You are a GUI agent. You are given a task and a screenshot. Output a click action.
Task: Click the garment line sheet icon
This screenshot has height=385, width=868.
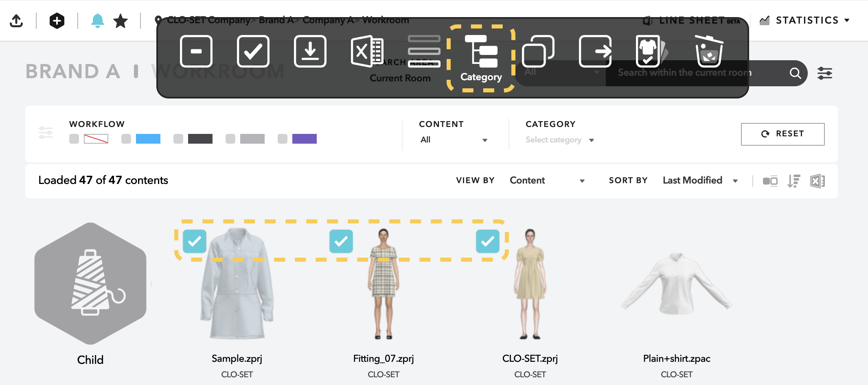(651, 51)
